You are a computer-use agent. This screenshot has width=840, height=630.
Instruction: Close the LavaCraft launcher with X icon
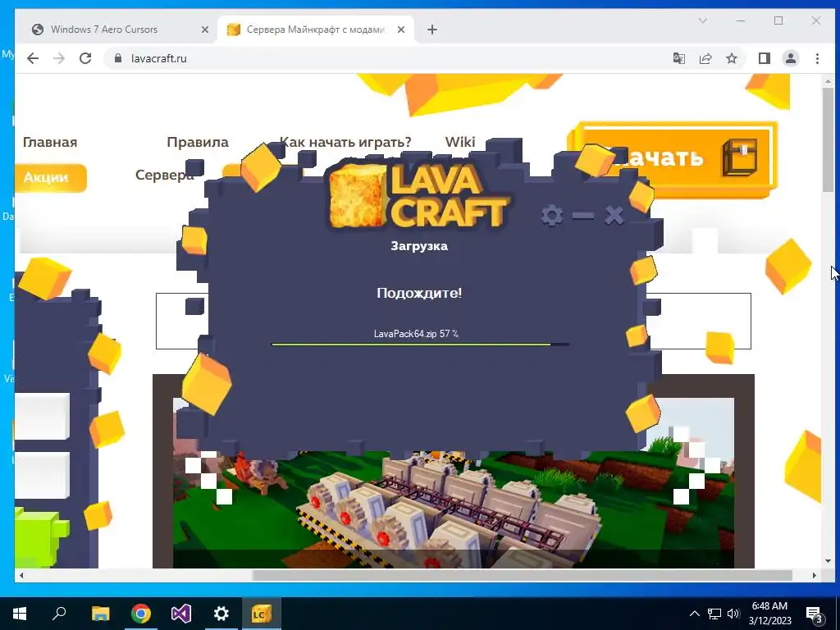[x=614, y=216]
